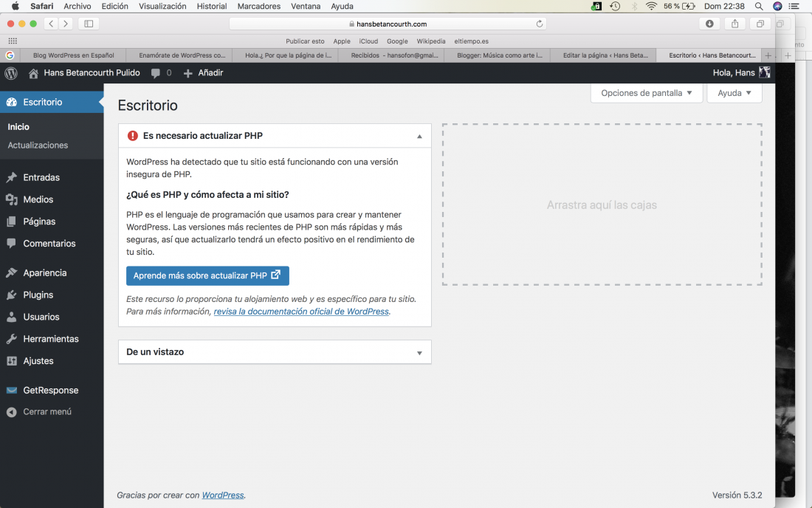Click the Safari address bar

point(388,24)
